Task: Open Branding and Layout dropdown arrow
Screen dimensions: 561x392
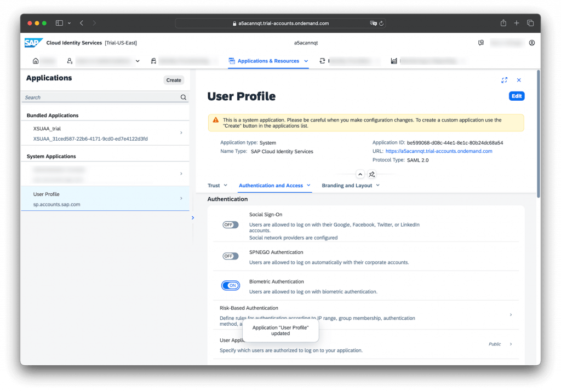Action: pyautogui.click(x=378, y=185)
